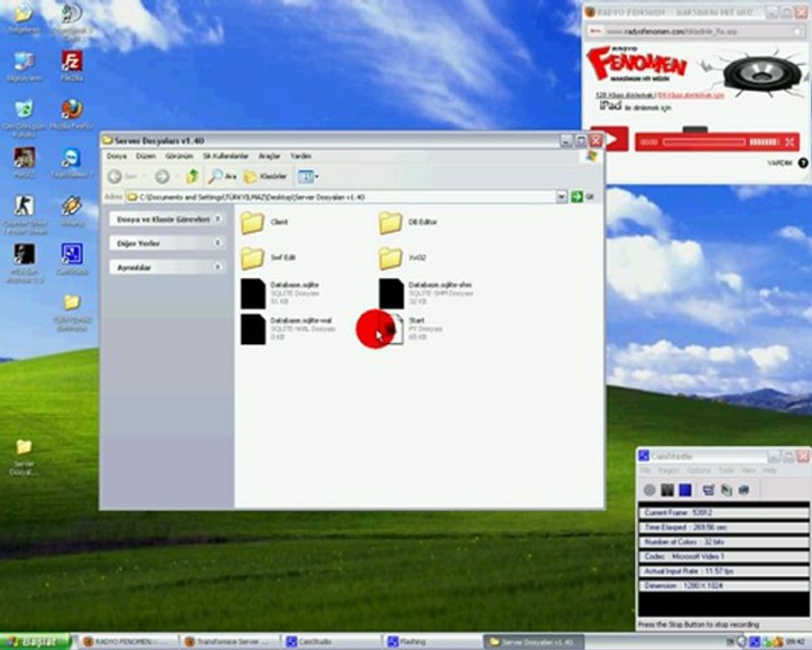Viewport: 812px width, 650px height.
Task: Click the CamStudio icon in system tray
Action: point(755,642)
